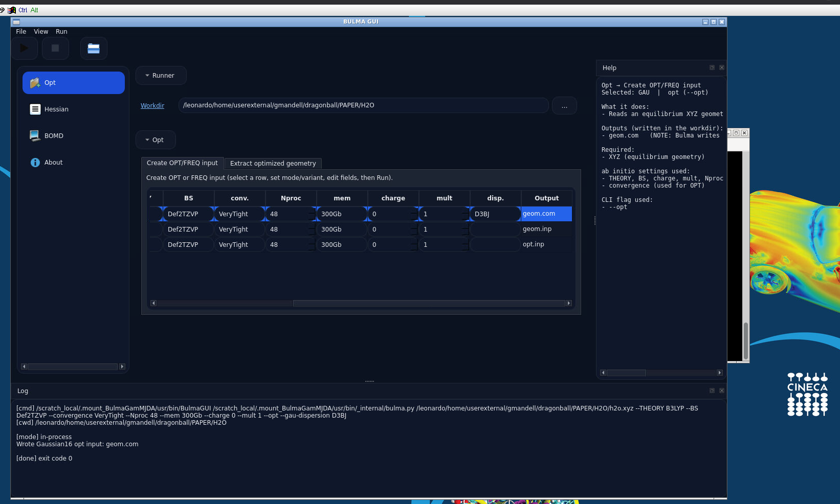Collapse the Runner section
The image size is (840, 504).
click(x=161, y=76)
